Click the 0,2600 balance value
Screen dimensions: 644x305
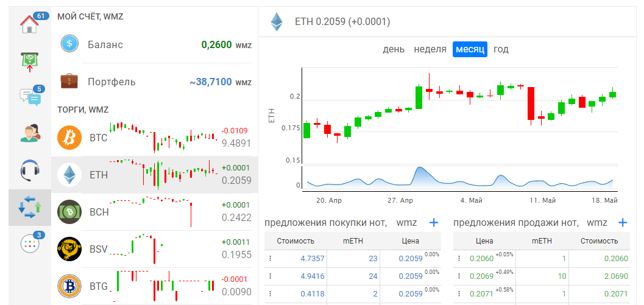click(216, 44)
